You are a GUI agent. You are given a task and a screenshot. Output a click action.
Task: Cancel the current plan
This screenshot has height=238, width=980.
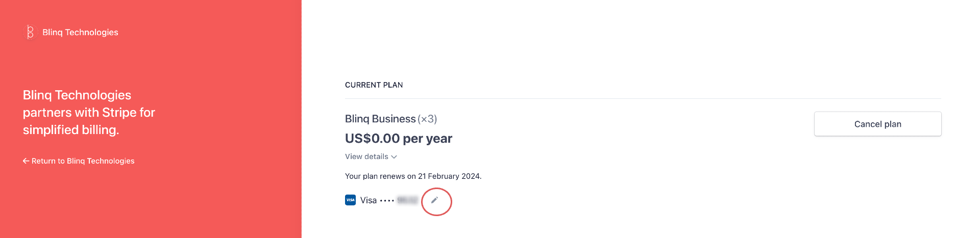(877, 124)
